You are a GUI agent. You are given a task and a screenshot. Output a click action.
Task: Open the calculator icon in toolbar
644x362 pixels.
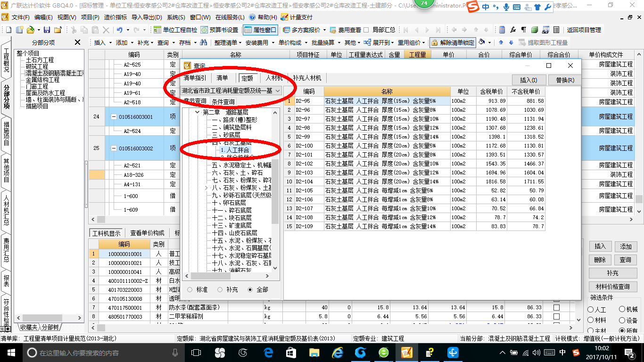[502, 30]
